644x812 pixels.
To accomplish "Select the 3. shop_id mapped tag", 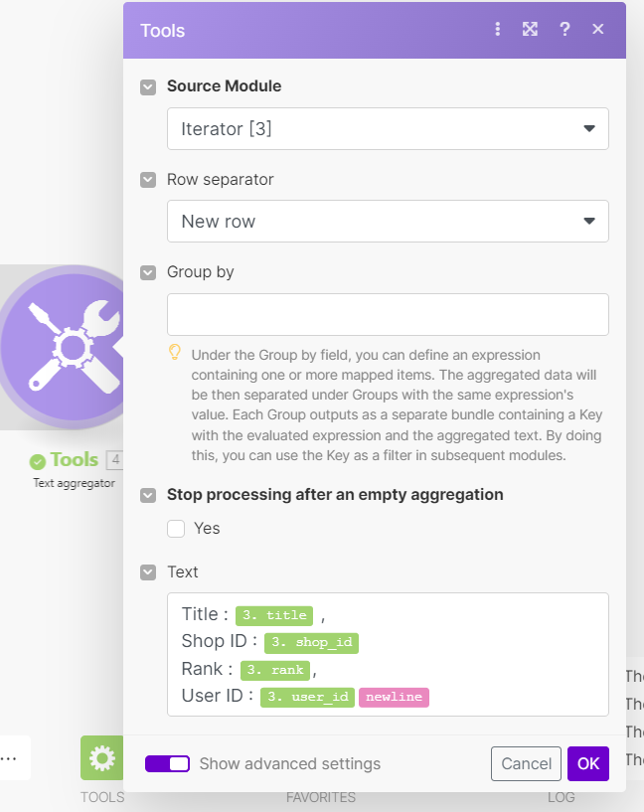I will tap(311, 642).
